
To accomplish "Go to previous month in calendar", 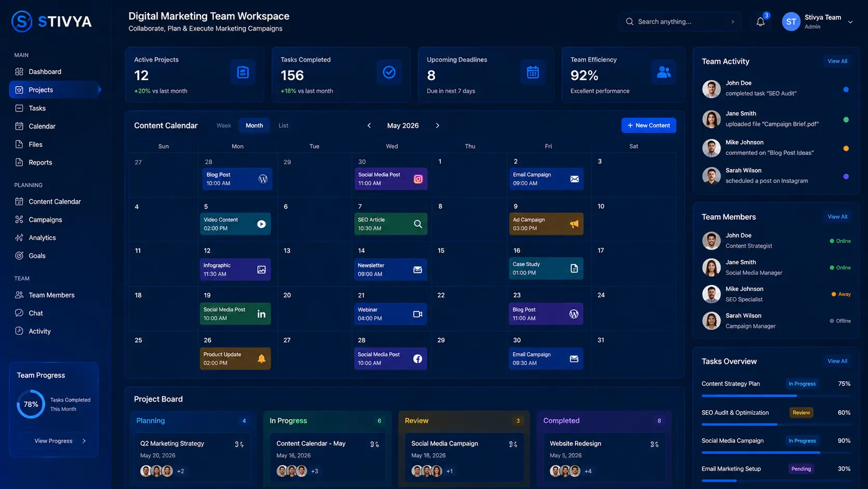I will tap(369, 125).
